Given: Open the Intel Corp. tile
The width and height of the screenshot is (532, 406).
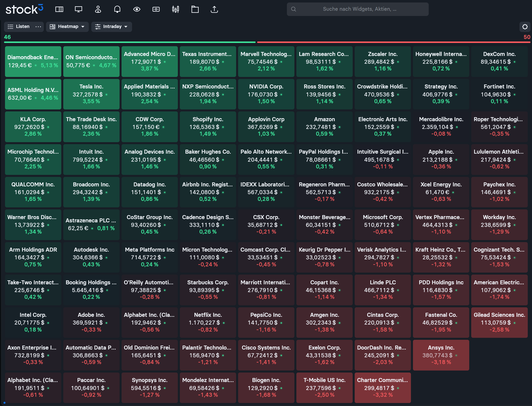Looking at the screenshot, I should (x=33, y=323).
